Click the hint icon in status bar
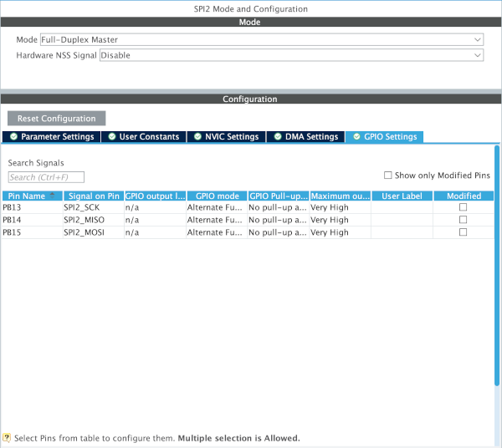 7,438
